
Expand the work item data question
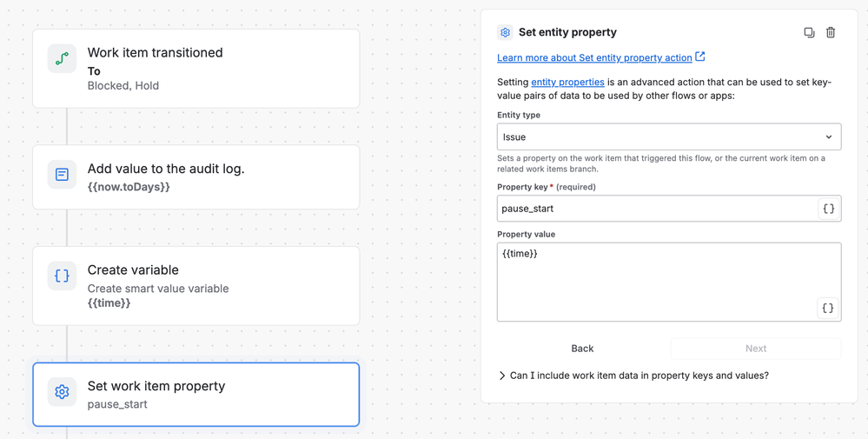click(633, 376)
